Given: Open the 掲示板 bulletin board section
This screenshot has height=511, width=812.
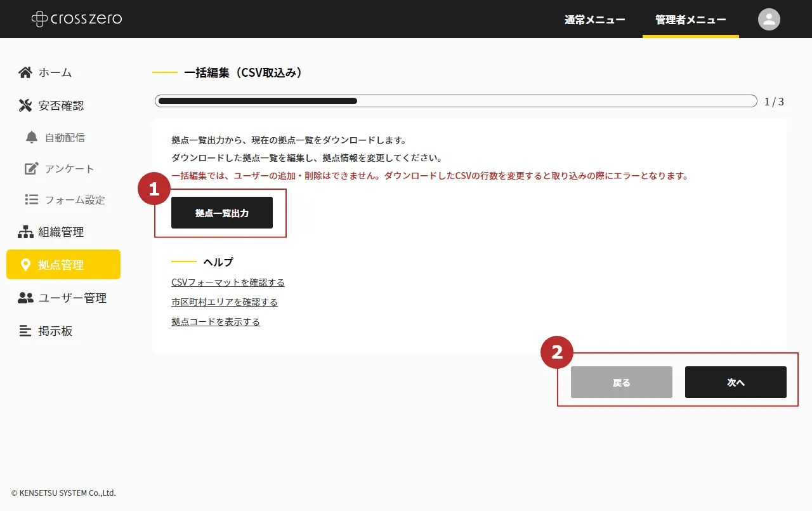Looking at the screenshot, I should (56, 330).
